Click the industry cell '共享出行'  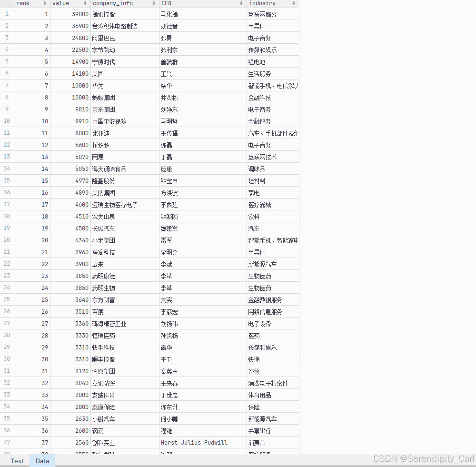[x=273, y=431]
